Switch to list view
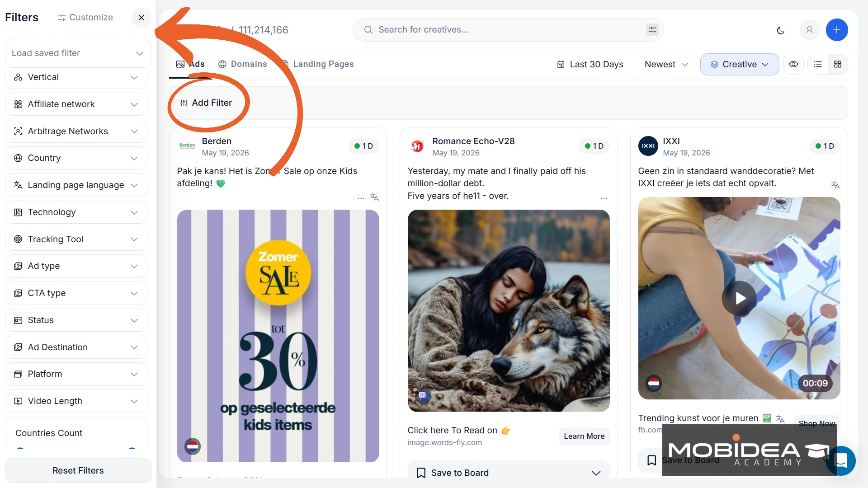The width and height of the screenshot is (868, 488). 818,65
